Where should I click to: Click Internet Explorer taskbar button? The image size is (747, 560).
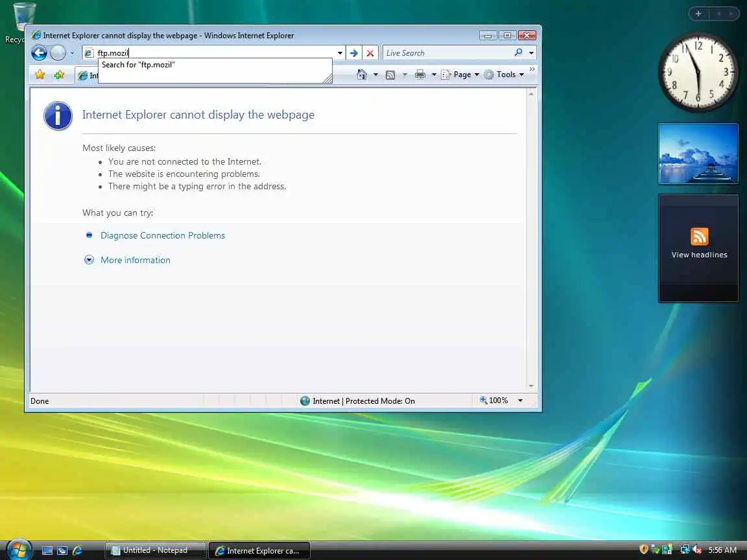(259, 550)
